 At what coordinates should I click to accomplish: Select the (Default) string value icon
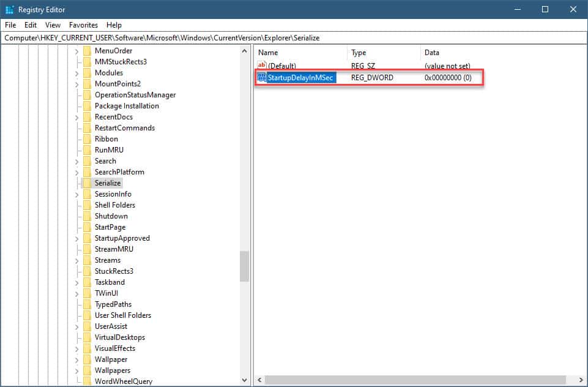[x=262, y=66]
